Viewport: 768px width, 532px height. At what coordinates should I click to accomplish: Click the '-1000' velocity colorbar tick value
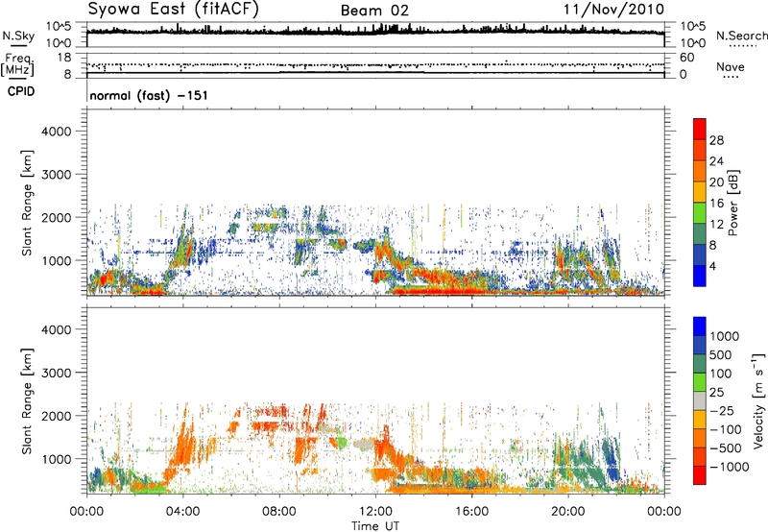729,467
